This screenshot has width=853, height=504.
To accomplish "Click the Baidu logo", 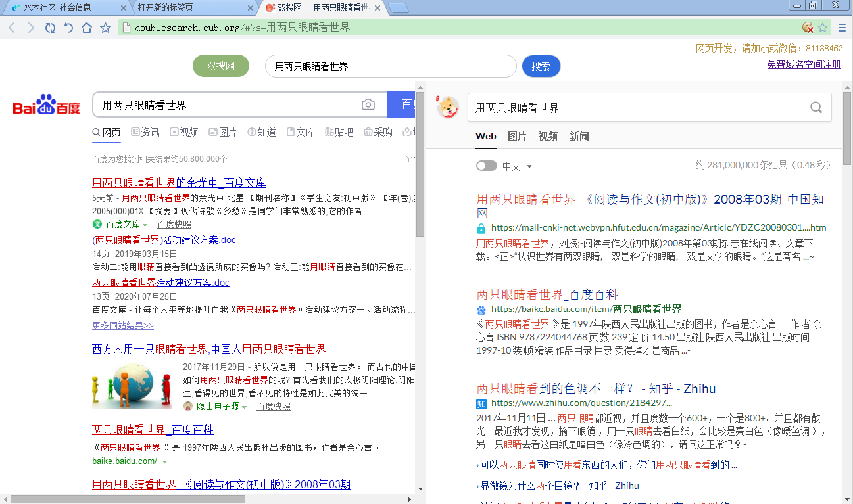I will click(x=47, y=105).
